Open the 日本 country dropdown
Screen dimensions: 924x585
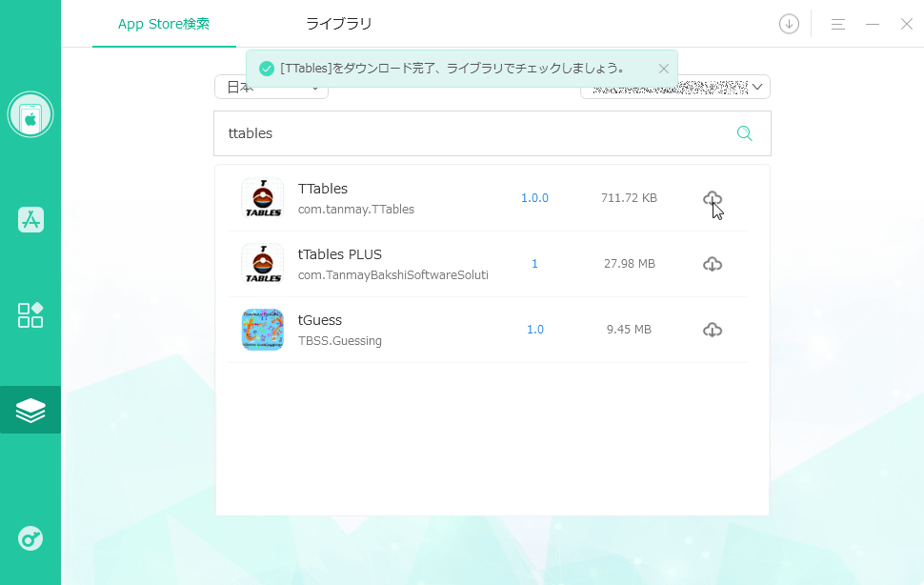tap(271, 88)
